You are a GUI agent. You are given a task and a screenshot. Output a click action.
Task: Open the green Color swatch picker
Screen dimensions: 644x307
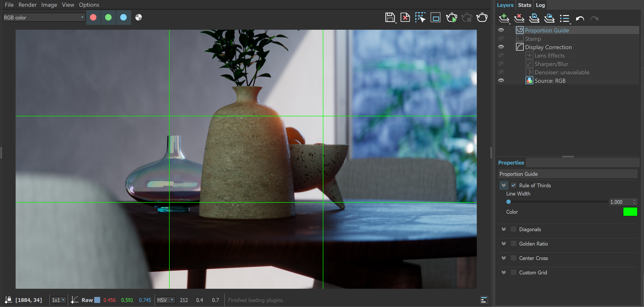(630, 212)
